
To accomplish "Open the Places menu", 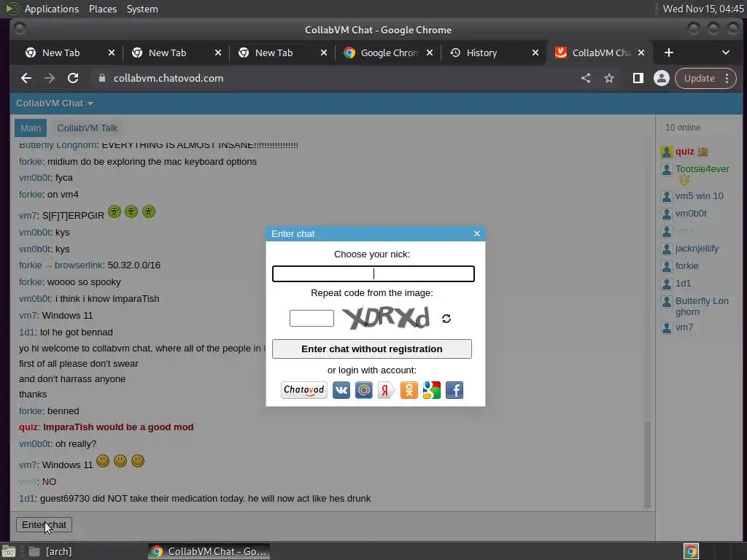I will pos(103,9).
